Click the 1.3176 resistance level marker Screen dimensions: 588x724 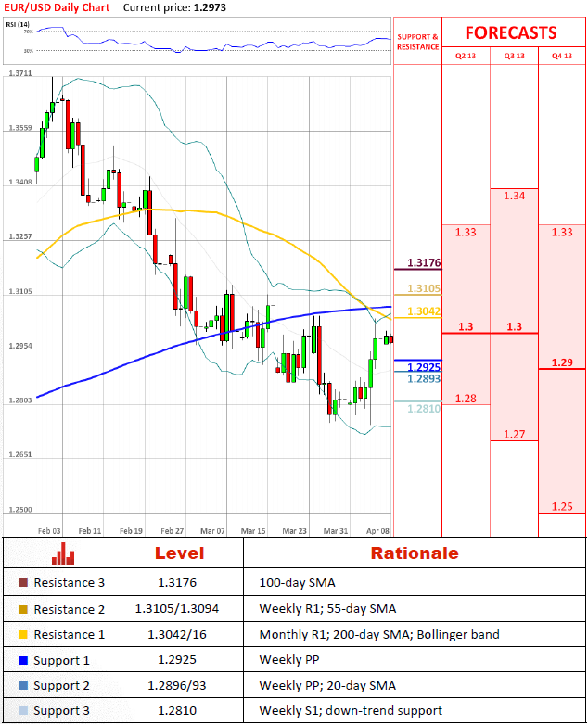(x=424, y=262)
